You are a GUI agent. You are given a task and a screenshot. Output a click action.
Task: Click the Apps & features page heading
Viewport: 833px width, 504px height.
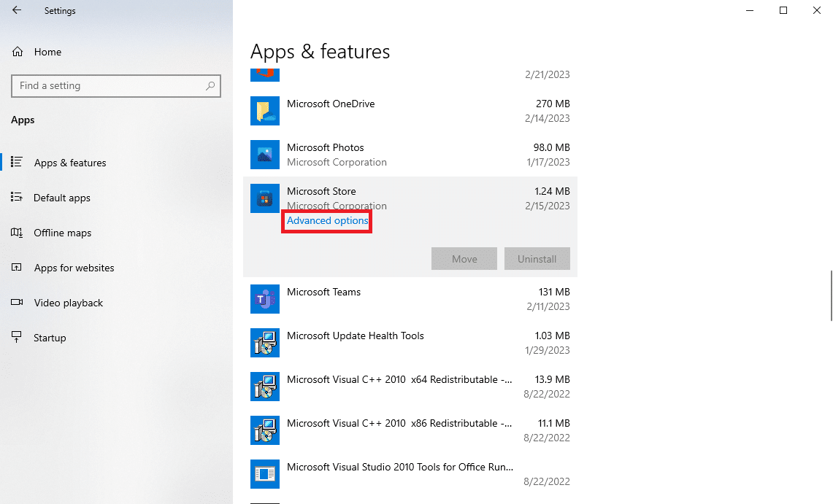tap(320, 52)
